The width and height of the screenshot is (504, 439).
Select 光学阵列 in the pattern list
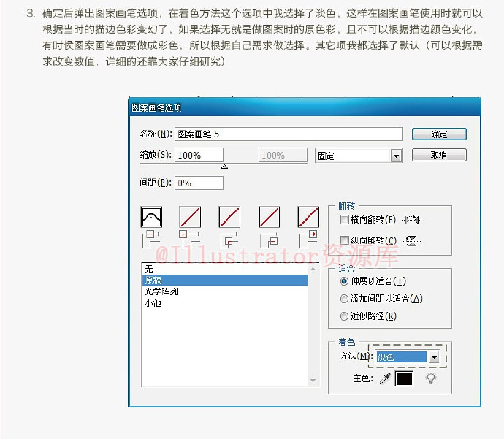pyautogui.click(x=225, y=291)
